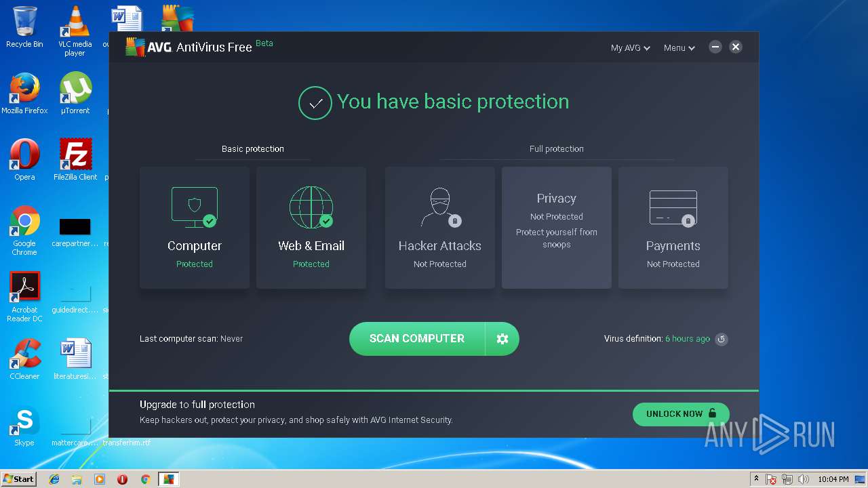Select the Opera desktop icon
868x488 pixels.
[24, 160]
